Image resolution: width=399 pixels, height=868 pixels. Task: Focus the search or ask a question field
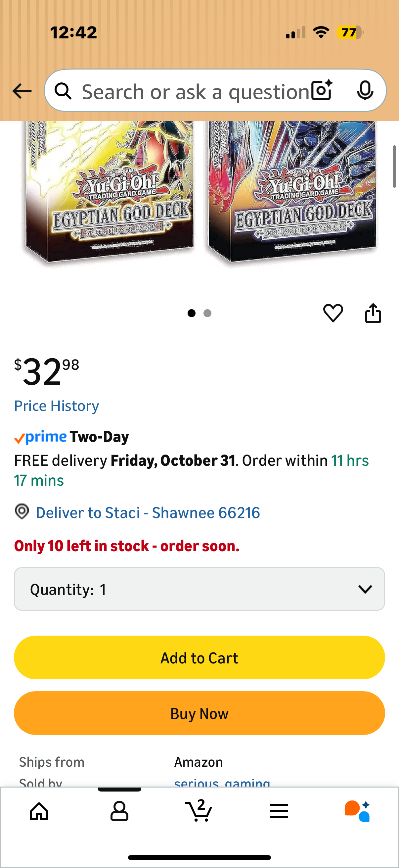point(195,91)
